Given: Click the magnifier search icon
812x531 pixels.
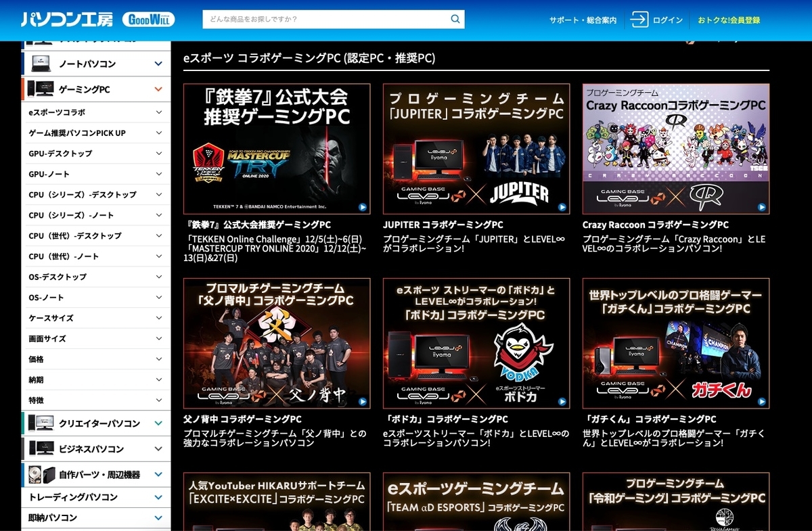Looking at the screenshot, I should click(455, 19).
